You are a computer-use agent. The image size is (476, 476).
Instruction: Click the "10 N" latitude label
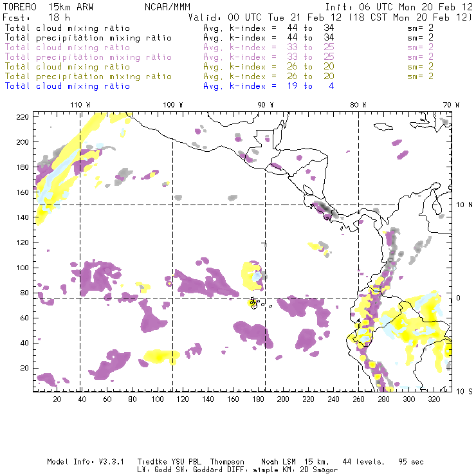coord(464,205)
